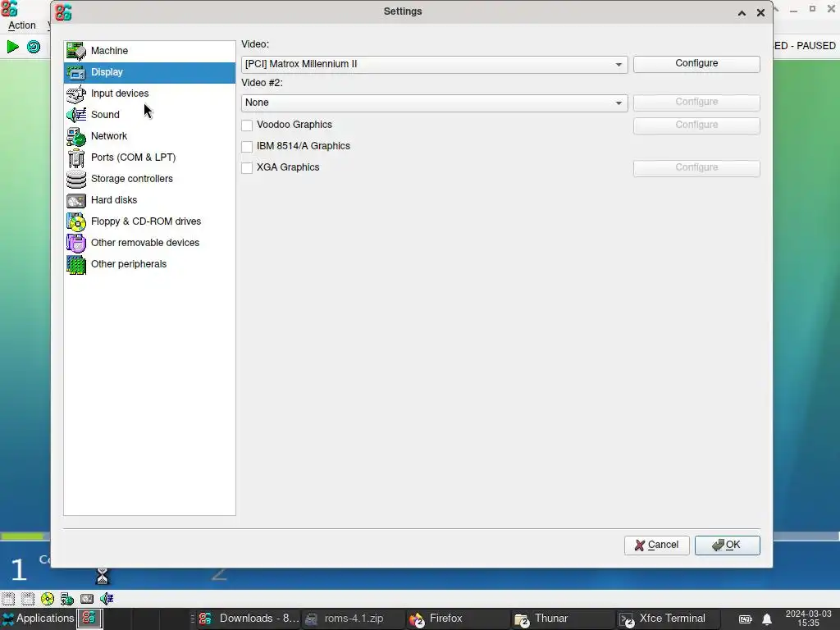Open the Video #2 dropdown
This screenshot has height=630, width=840.
coord(435,103)
